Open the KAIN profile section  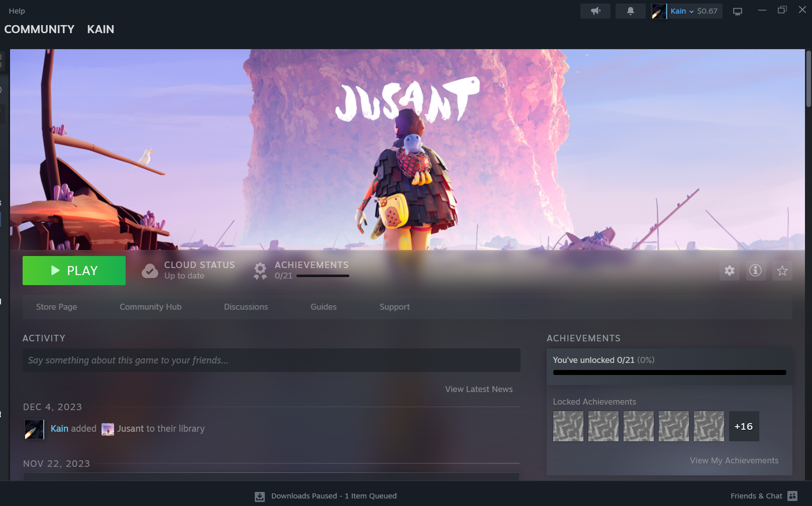pyautogui.click(x=100, y=29)
